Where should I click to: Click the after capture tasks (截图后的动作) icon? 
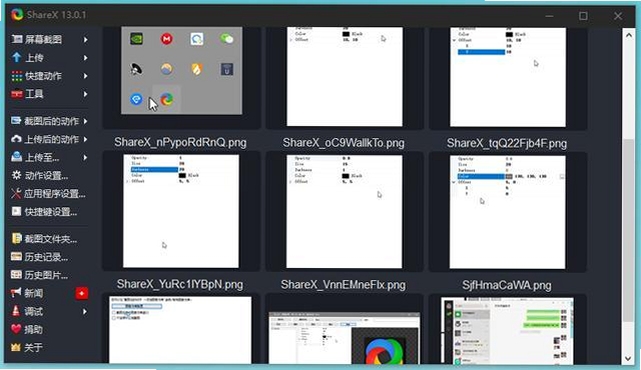16,121
